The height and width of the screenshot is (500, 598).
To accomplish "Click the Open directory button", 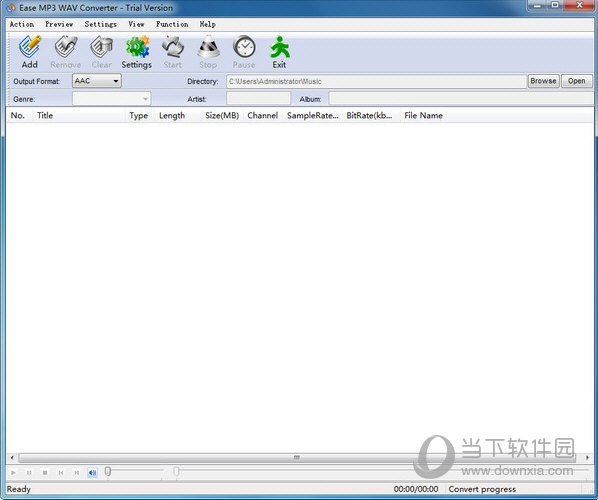I will 576,81.
